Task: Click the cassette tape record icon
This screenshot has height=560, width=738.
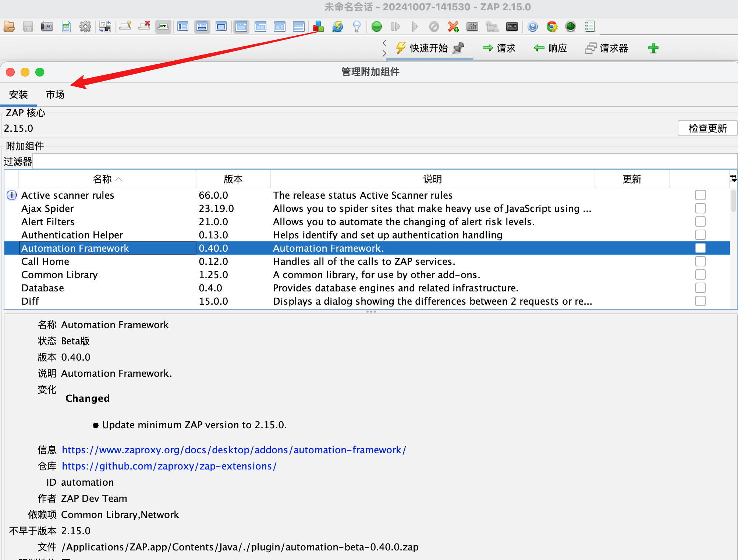Action: coord(512,26)
